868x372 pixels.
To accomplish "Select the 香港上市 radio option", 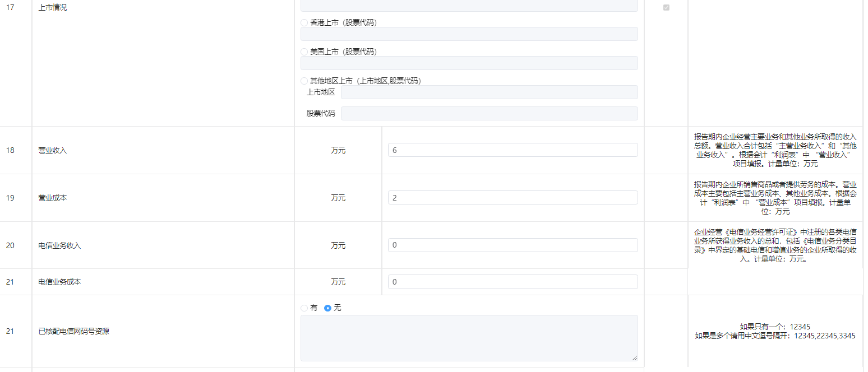I will 304,22.
